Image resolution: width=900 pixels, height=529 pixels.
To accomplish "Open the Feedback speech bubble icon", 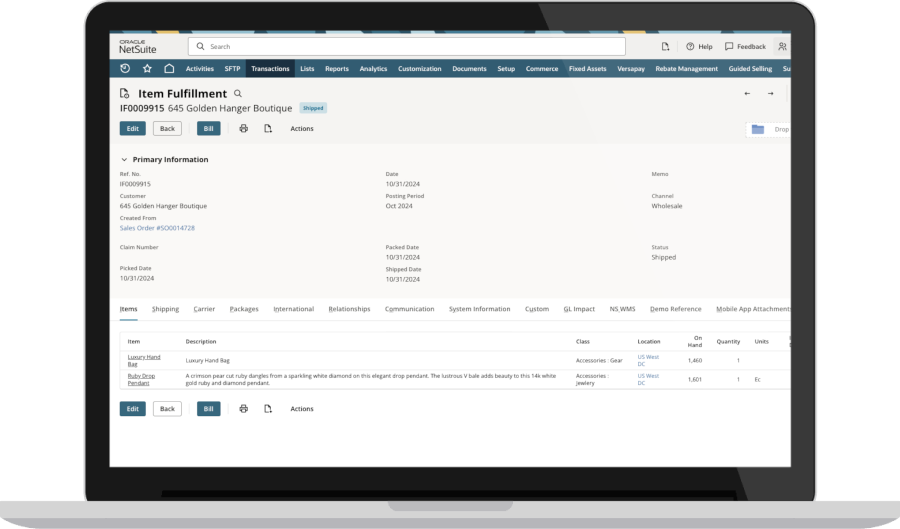I will pos(729,47).
